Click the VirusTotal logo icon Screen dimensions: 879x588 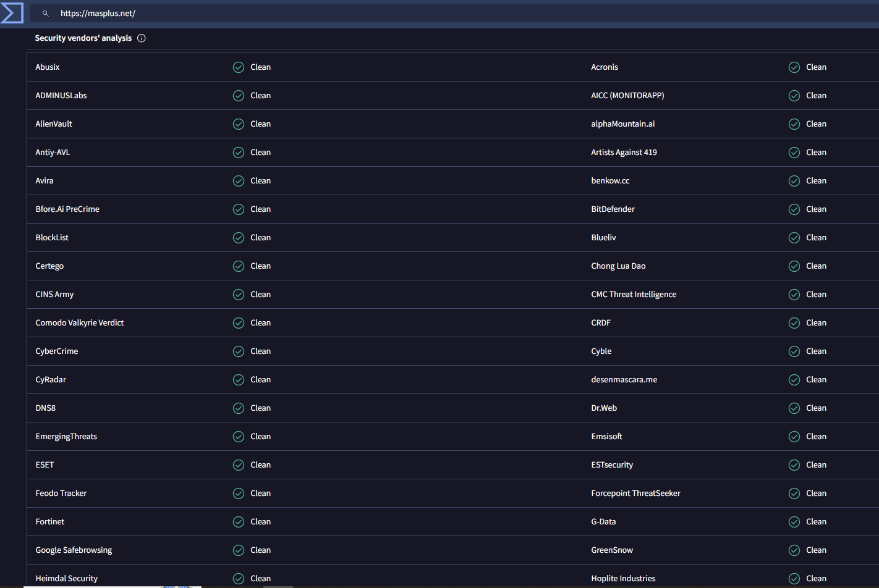12,13
